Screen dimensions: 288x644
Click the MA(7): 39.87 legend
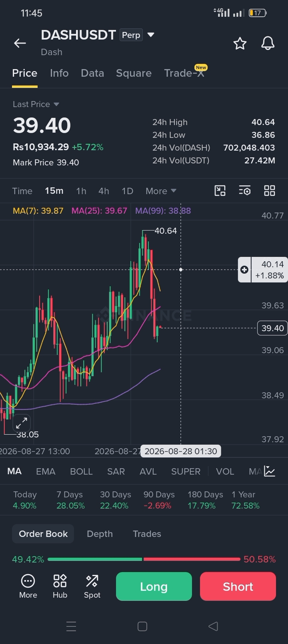(38, 211)
